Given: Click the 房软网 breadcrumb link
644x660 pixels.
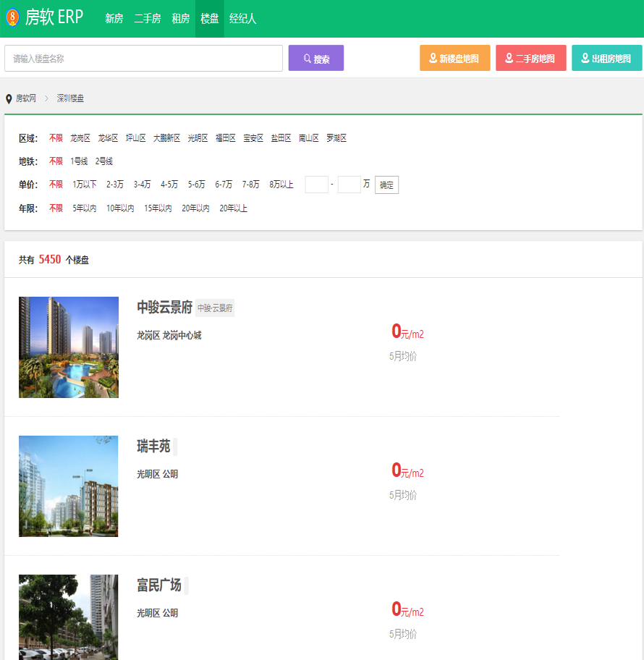Looking at the screenshot, I should [26, 98].
